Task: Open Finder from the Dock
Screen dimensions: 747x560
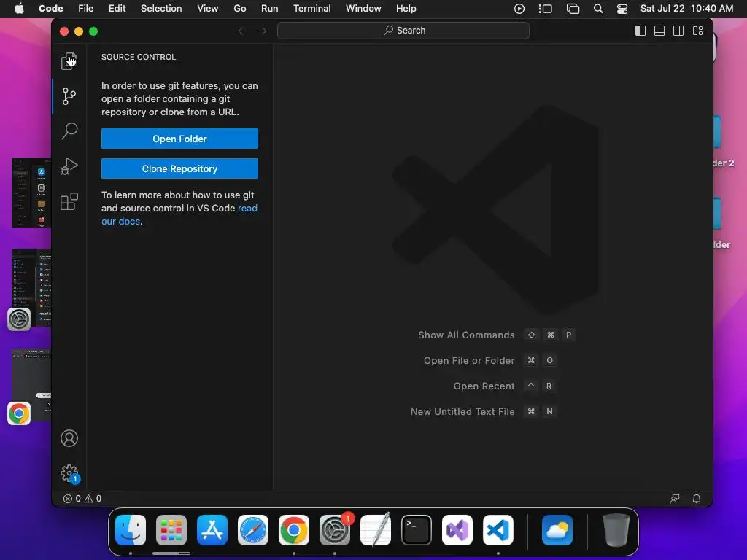Action: (131, 530)
